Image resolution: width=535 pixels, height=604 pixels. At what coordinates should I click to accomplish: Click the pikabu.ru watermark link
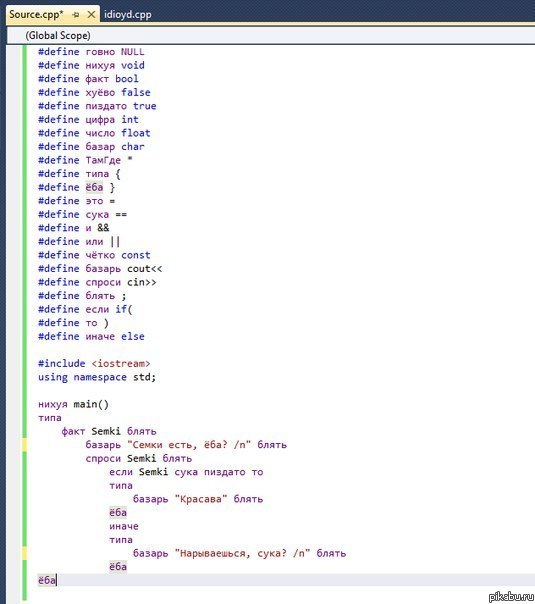tap(511, 596)
